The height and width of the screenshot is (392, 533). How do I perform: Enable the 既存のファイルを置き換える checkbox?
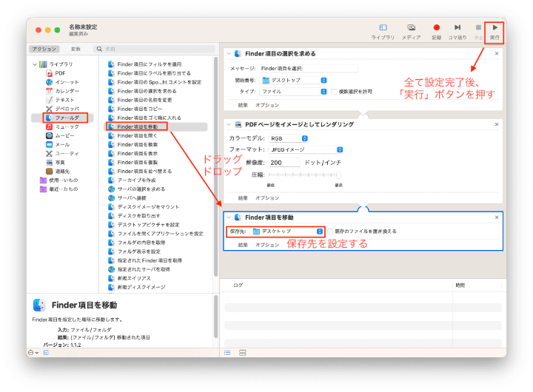tap(329, 232)
